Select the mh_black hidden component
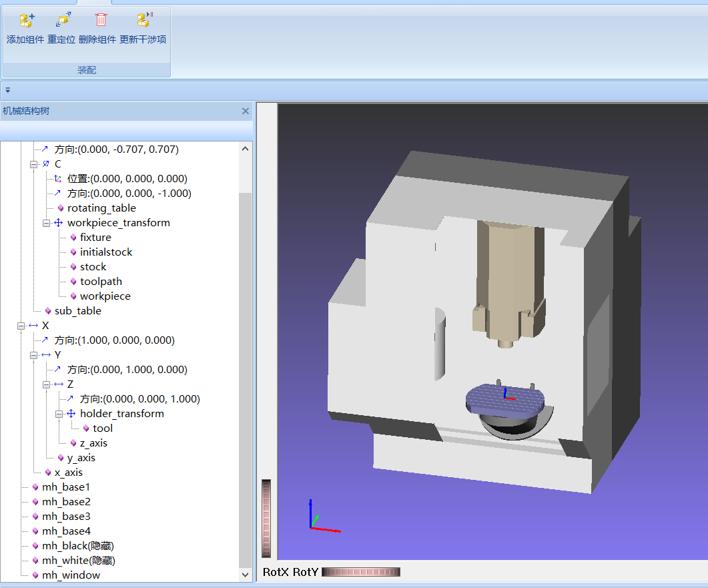The image size is (708, 588). click(x=77, y=546)
